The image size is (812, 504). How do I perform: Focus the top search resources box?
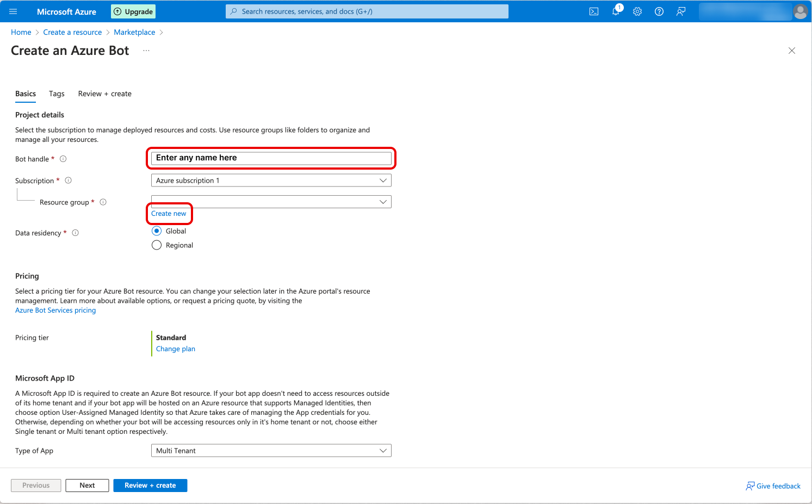click(x=367, y=11)
